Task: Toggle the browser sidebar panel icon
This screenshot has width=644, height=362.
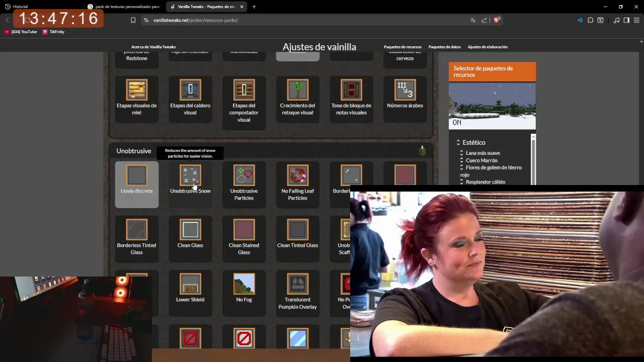Action: tap(626, 20)
